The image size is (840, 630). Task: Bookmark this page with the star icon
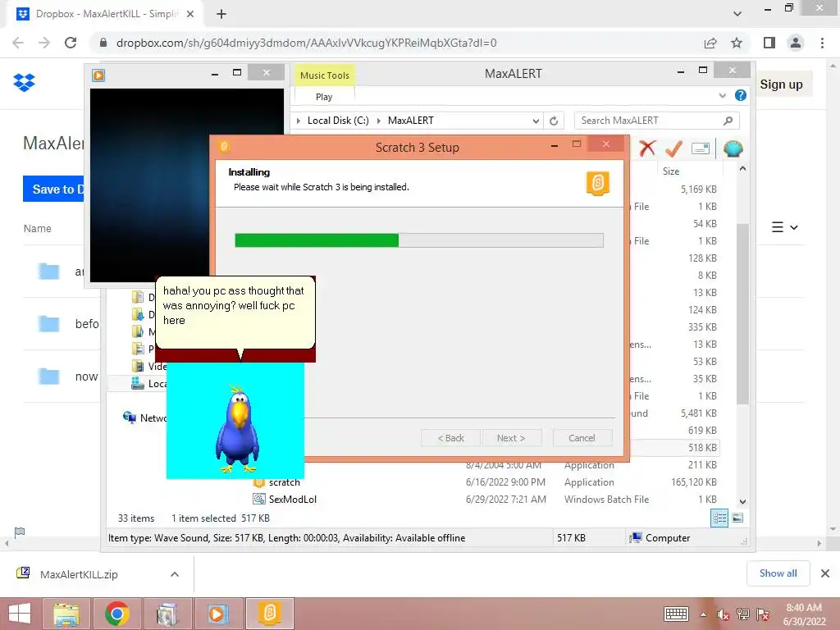737,43
